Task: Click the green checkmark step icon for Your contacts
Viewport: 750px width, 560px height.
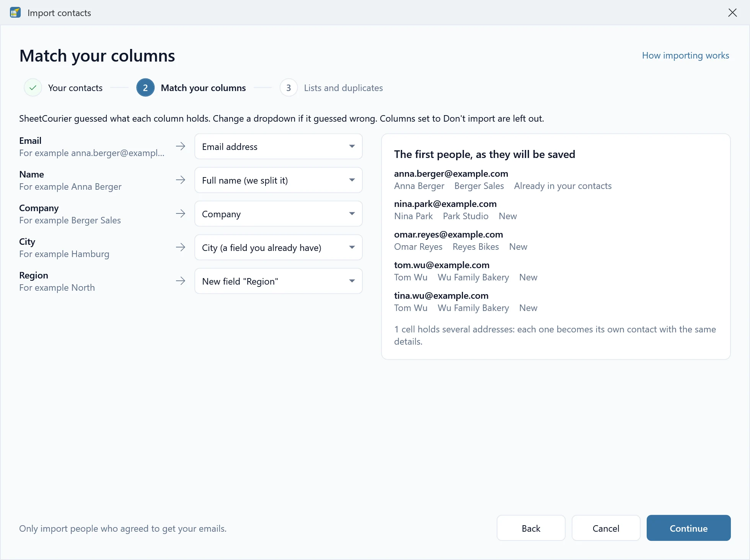Action: click(x=33, y=88)
